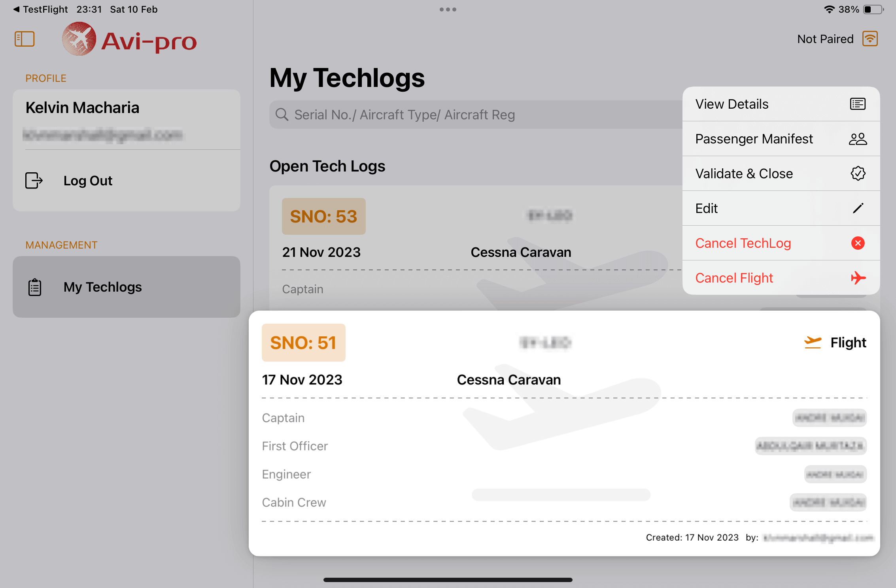Select the View Details list icon
The width and height of the screenshot is (896, 588).
point(858,104)
